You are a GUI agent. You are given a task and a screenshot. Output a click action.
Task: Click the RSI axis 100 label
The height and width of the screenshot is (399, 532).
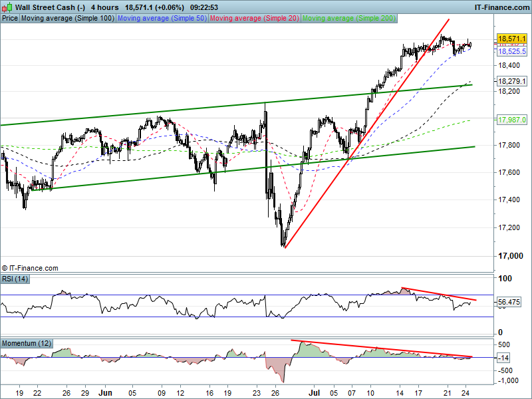pos(505,279)
